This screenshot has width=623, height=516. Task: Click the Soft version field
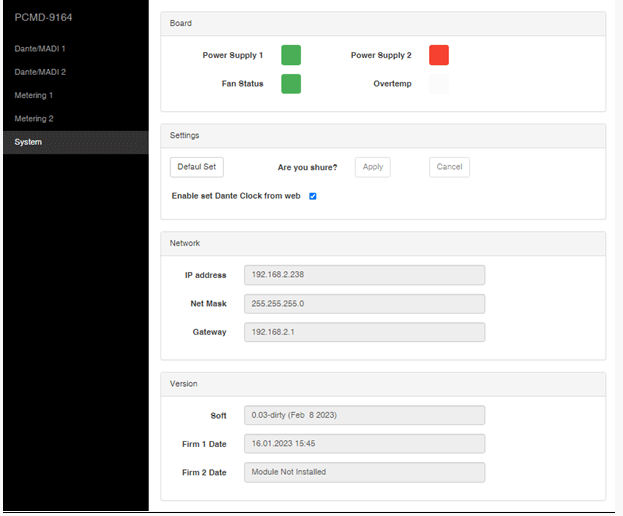click(x=364, y=415)
